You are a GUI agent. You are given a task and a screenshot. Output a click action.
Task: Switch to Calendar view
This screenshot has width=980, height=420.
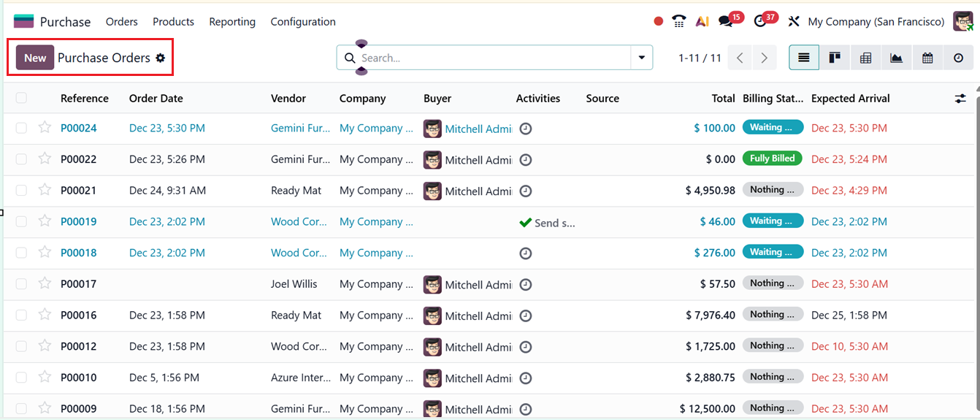(x=927, y=58)
